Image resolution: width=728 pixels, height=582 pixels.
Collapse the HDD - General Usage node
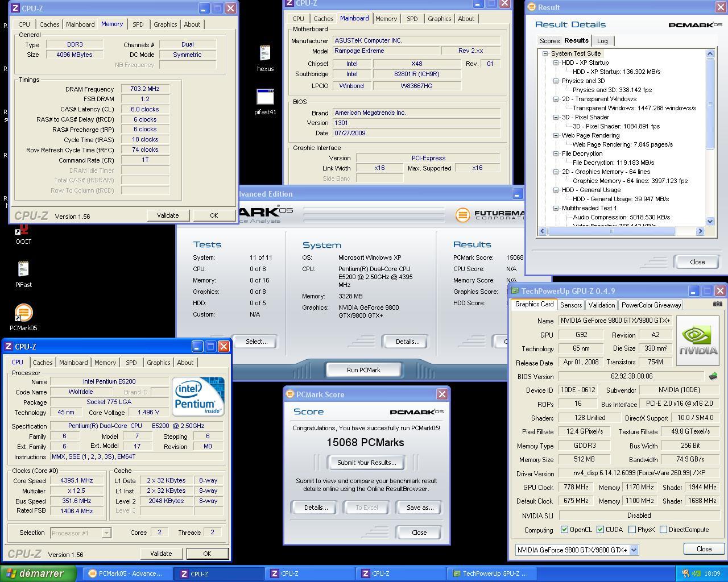pyautogui.click(x=556, y=190)
